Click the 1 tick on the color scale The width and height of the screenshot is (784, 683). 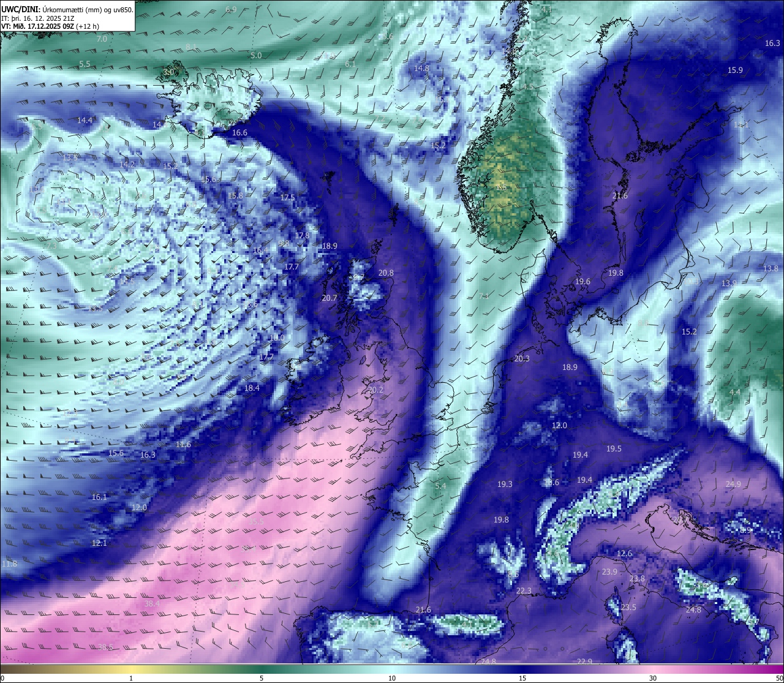pos(131,678)
